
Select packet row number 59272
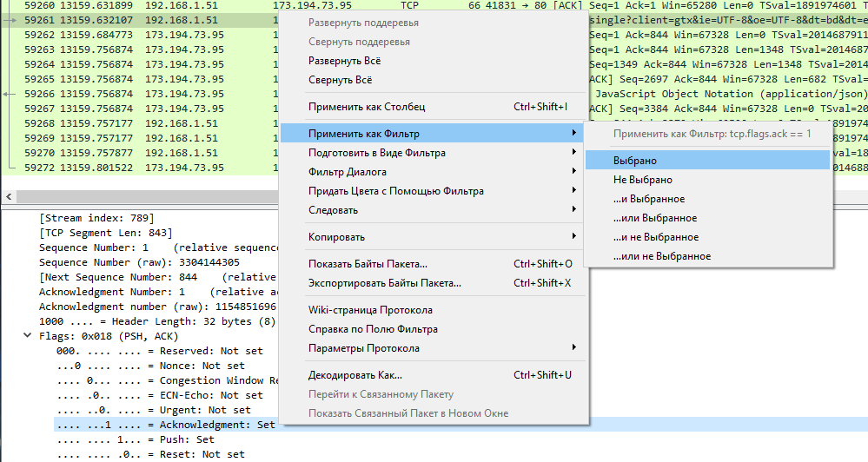click(x=130, y=168)
